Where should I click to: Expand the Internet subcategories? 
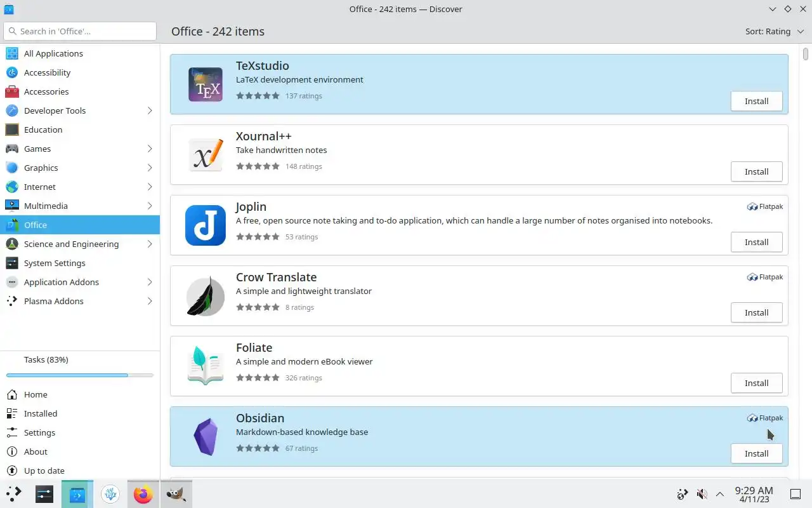(150, 187)
